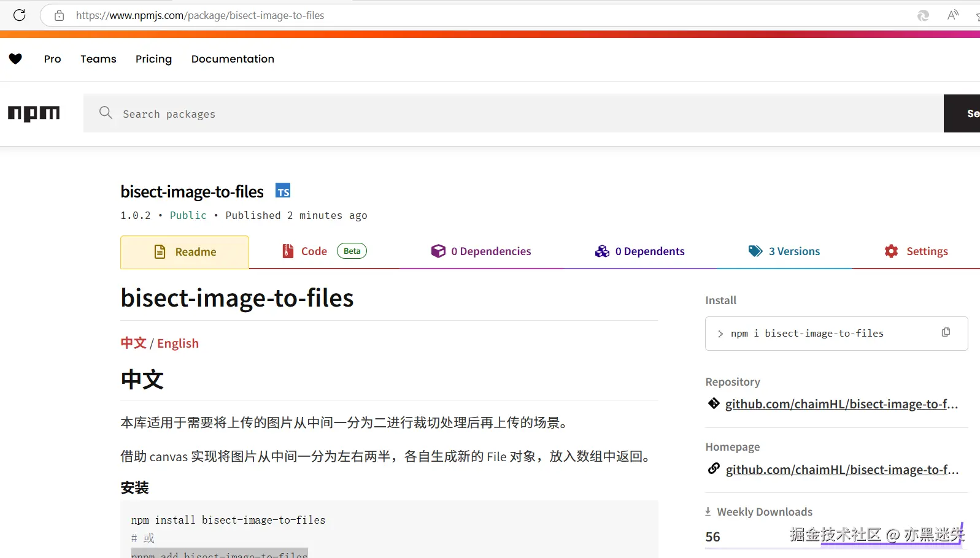Viewport: 980px width, 558px height.
Task: Click the homepage chain link icon
Action: pyautogui.click(x=714, y=468)
